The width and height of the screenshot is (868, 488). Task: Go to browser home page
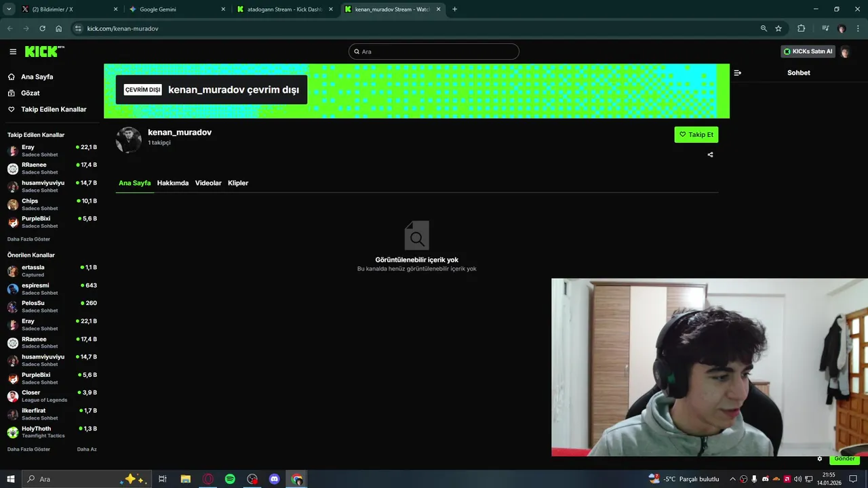tap(59, 28)
